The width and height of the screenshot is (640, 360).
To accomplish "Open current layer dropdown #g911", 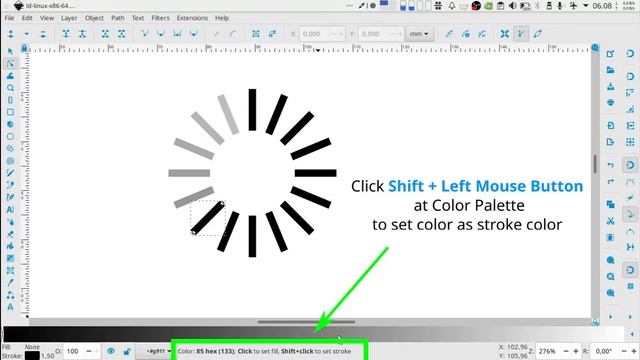I will [158, 351].
